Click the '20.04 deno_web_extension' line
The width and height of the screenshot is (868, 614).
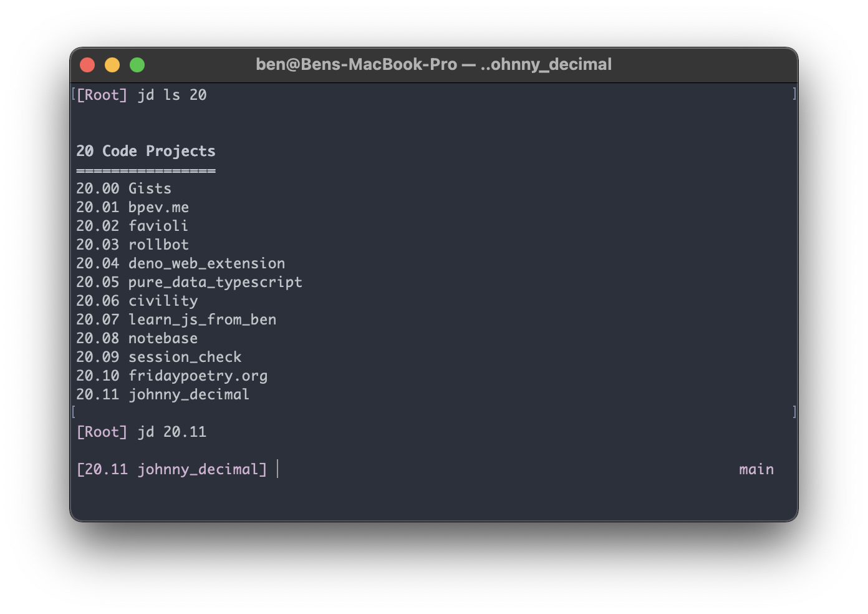tap(180, 263)
